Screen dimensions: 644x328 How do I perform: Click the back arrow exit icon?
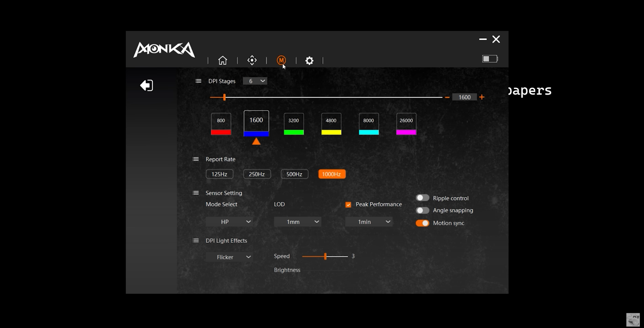[x=147, y=85]
